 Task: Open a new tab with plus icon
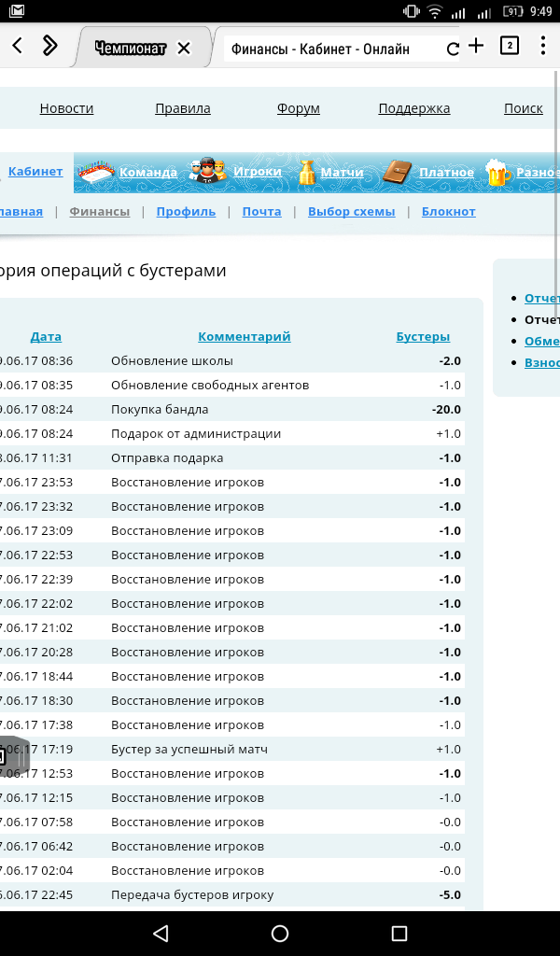point(476,46)
